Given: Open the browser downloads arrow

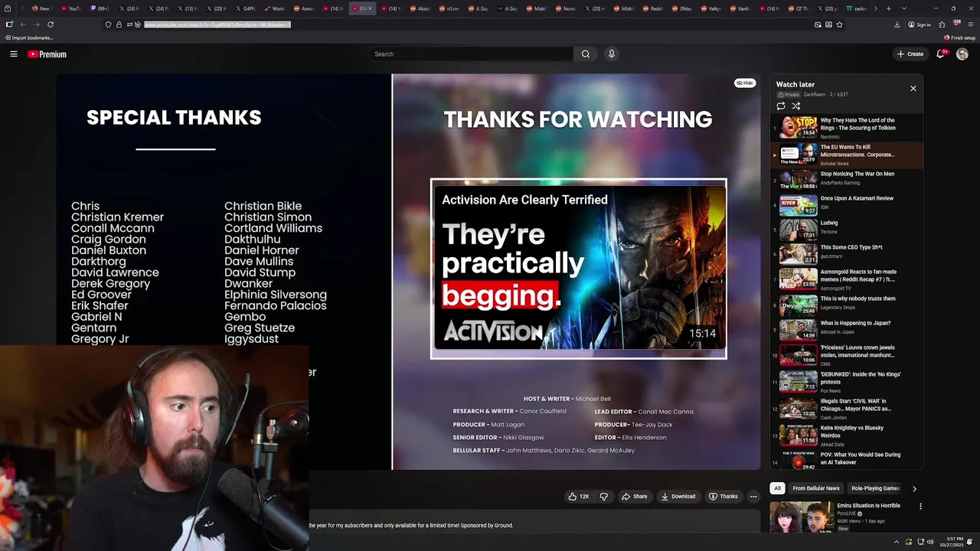Looking at the screenshot, I should pyautogui.click(x=897, y=24).
